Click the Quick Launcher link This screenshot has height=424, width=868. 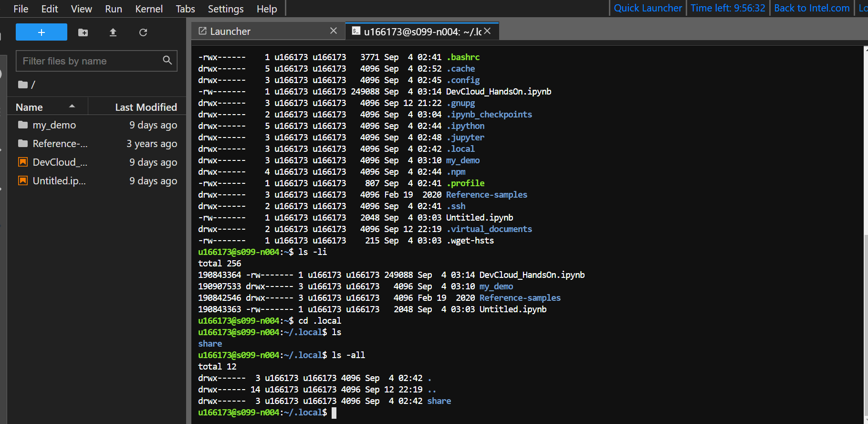(648, 8)
